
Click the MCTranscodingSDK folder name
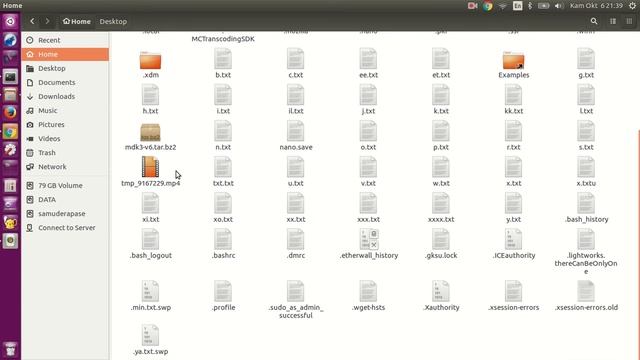tap(223, 39)
